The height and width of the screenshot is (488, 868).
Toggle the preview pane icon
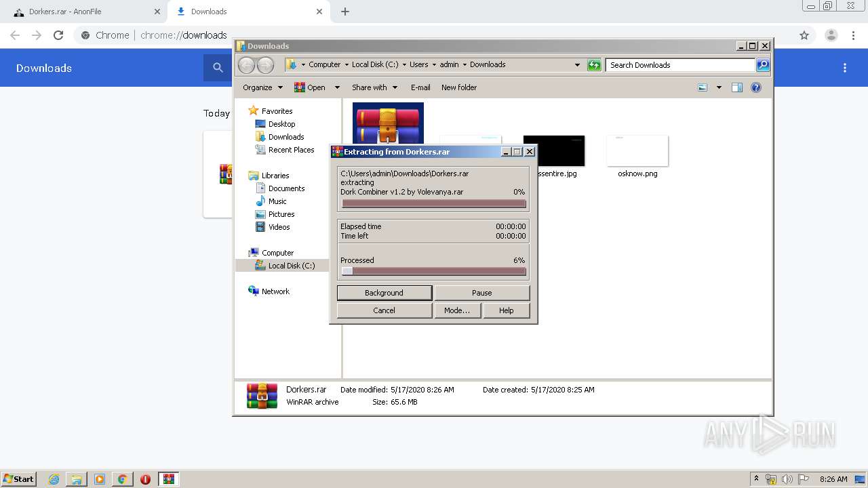[x=737, y=87]
